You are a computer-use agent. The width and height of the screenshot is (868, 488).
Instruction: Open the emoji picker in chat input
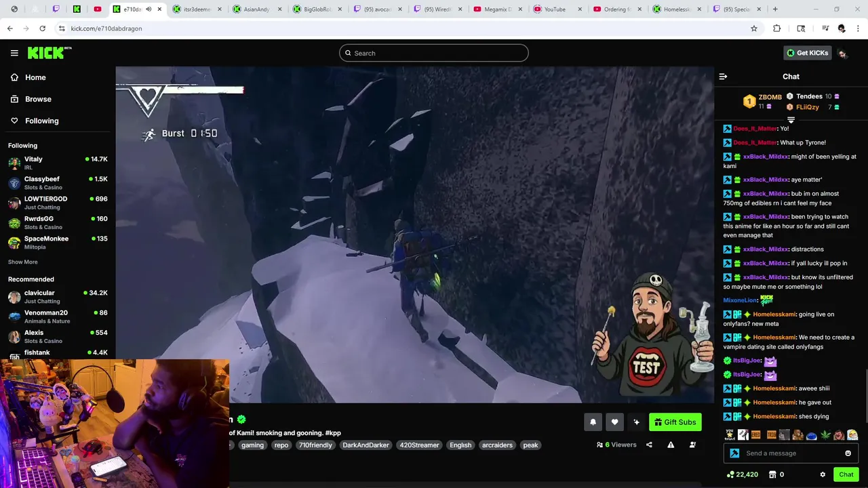(x=848, y=453)
